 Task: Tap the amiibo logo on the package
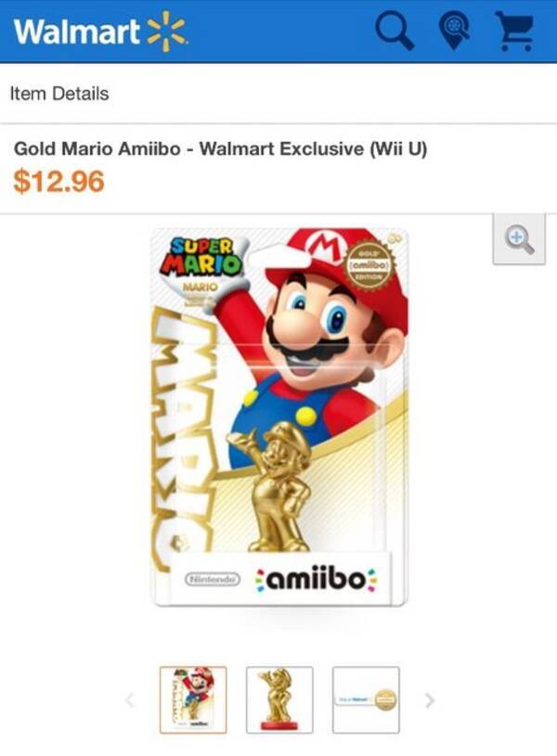[x=317, y=579]
